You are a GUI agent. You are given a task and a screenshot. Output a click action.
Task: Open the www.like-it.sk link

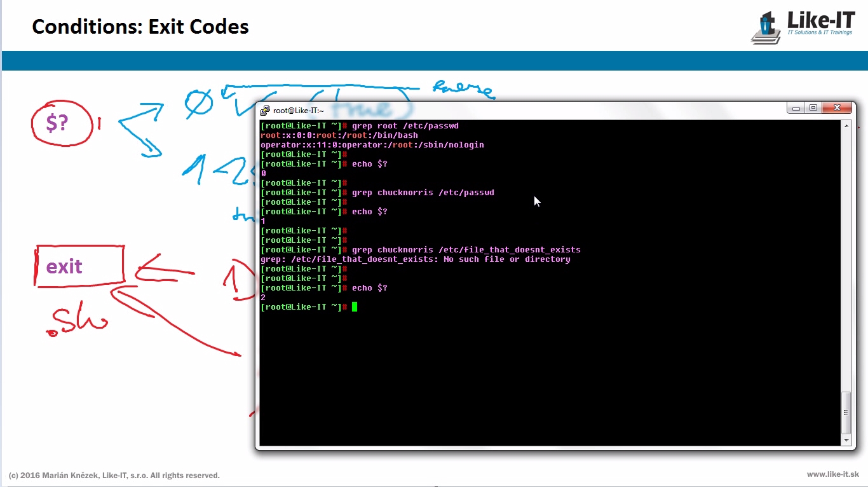click(832, 474)
